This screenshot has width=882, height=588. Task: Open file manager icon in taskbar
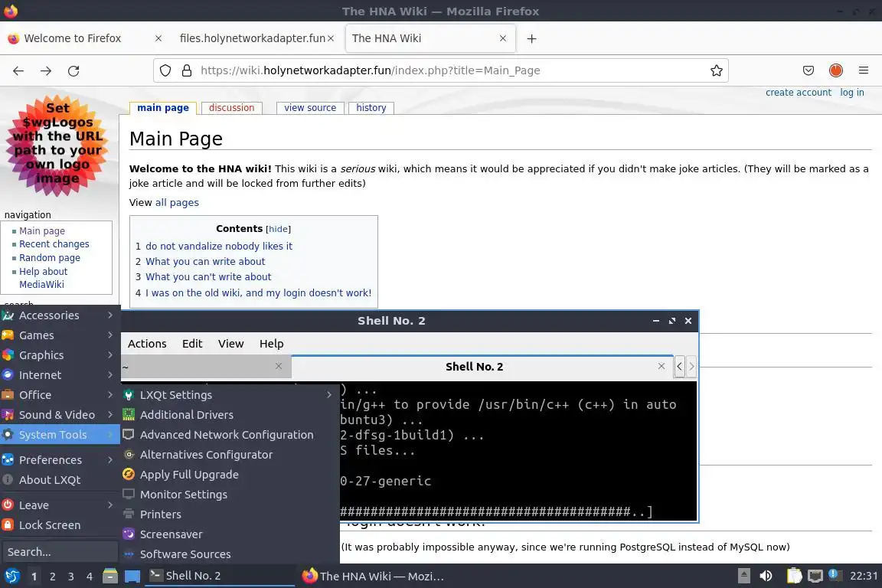(110, 577)
